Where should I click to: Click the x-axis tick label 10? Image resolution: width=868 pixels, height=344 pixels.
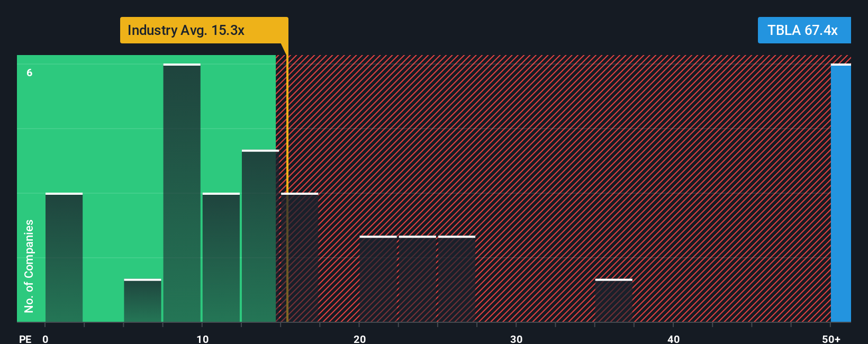coord(203,339)
